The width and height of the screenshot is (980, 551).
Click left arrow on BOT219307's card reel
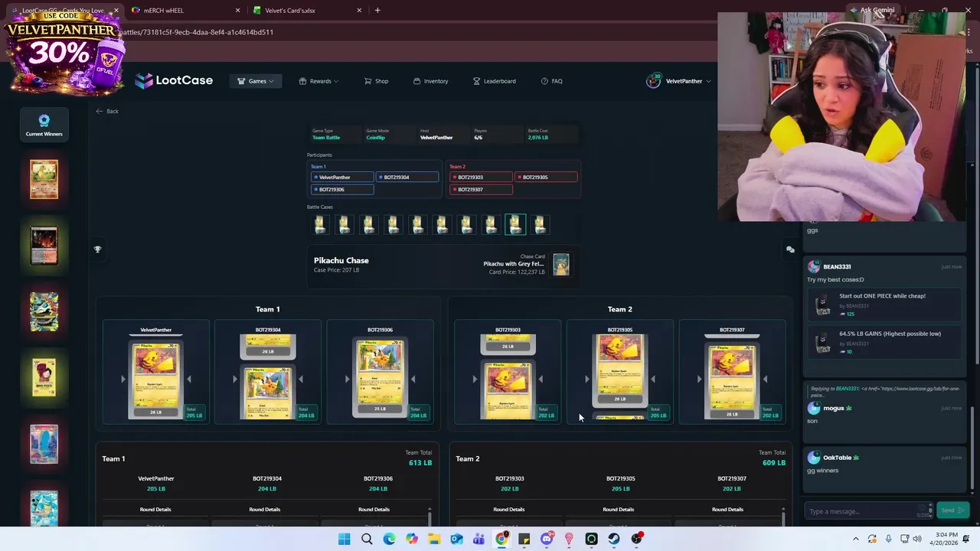point(699,379)
